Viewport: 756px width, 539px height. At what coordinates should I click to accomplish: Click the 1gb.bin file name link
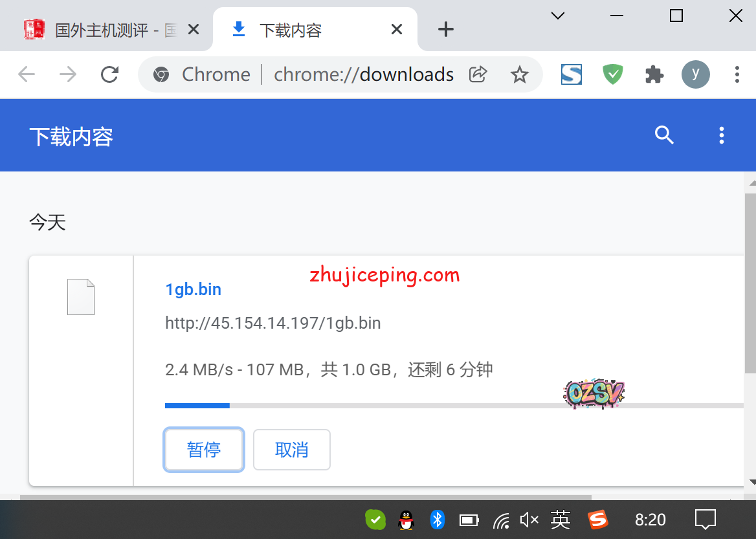point(193,289)
